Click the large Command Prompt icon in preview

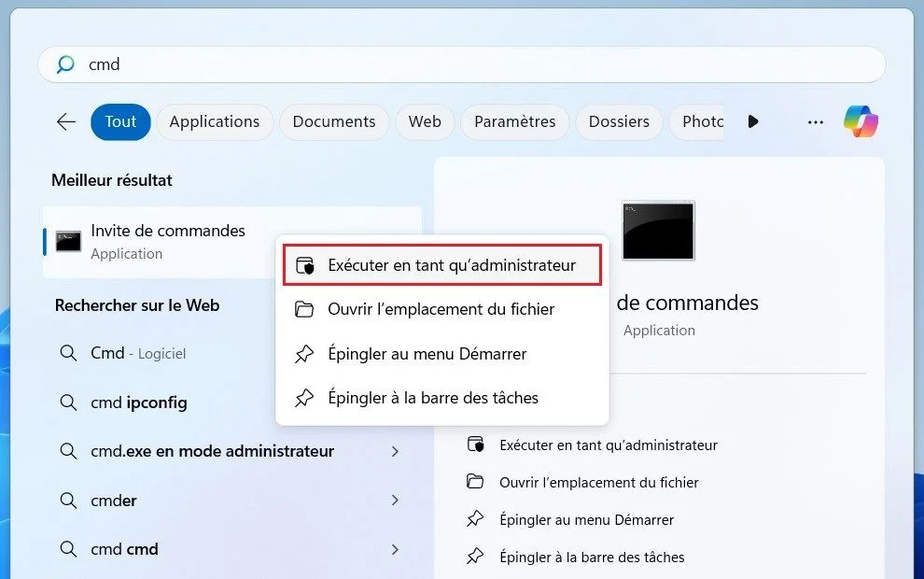coord(658,230)
